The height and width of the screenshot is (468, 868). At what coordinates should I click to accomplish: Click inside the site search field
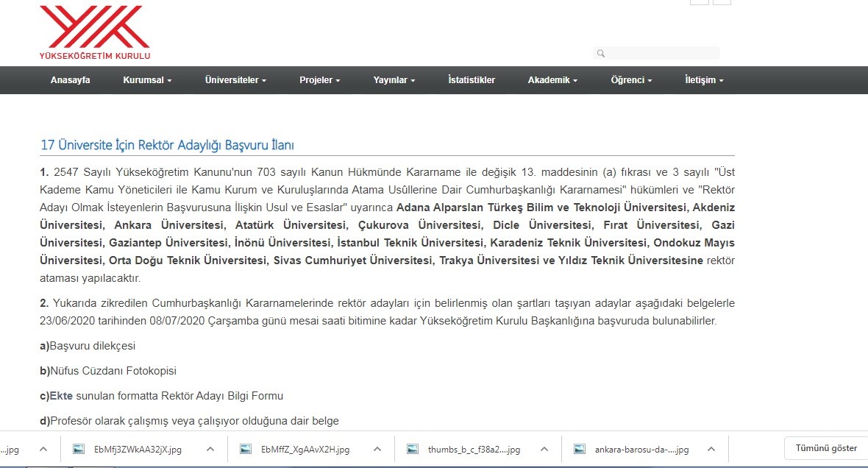coord(657,53)
